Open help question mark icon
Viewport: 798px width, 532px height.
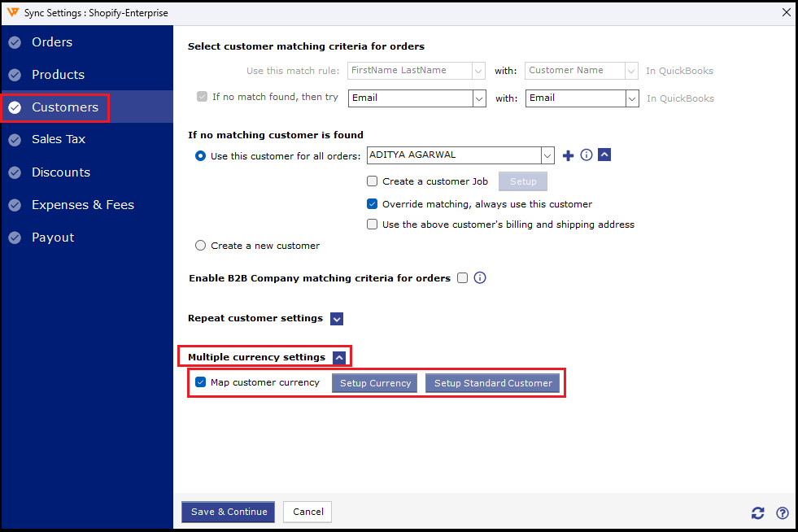click(x=783, y=512)
